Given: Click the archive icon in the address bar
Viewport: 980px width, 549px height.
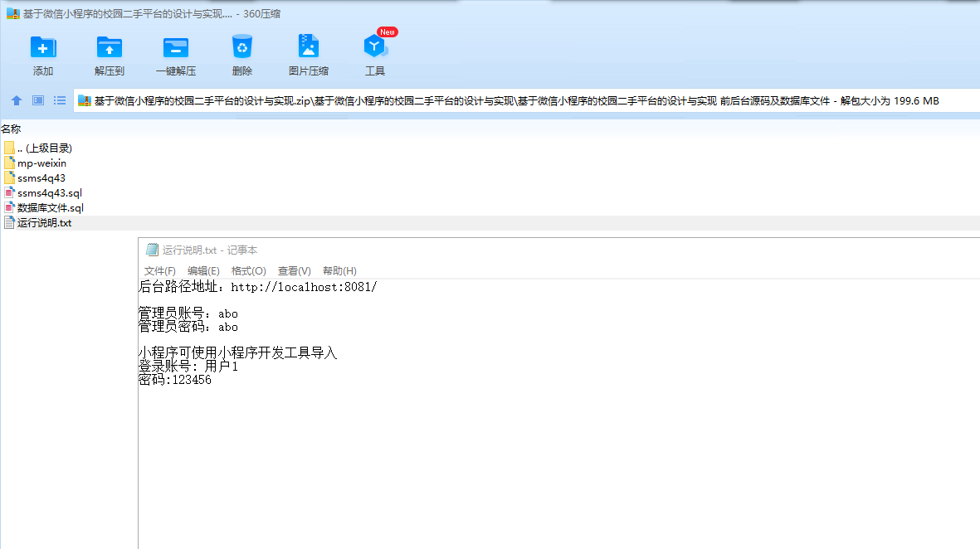Looking at the screenshot, I should coord(85,100).
